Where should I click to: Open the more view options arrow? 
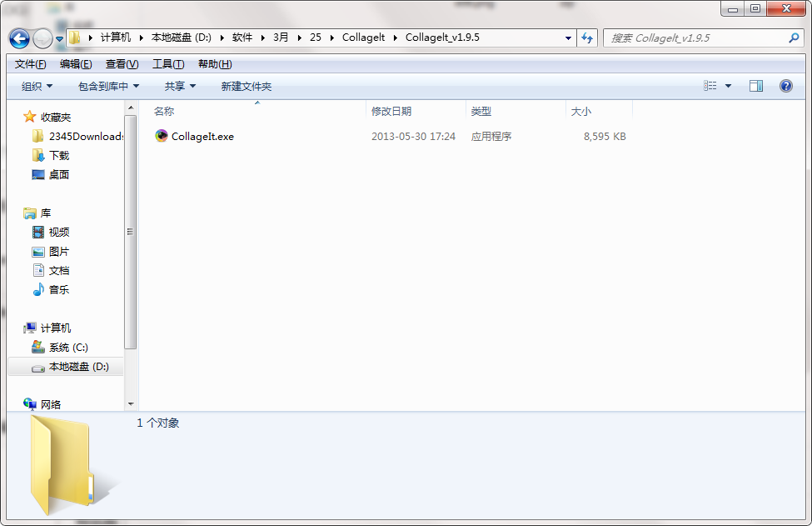pos(728,86)
